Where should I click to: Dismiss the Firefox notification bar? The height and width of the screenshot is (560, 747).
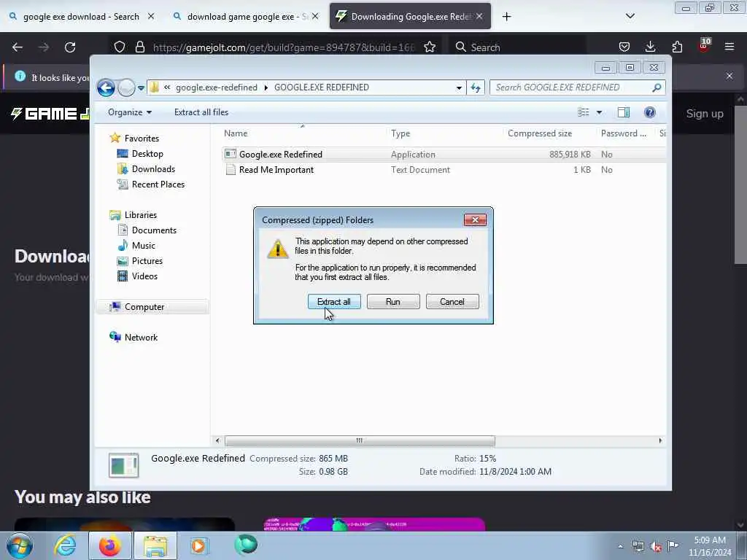[x=729, y=76]
